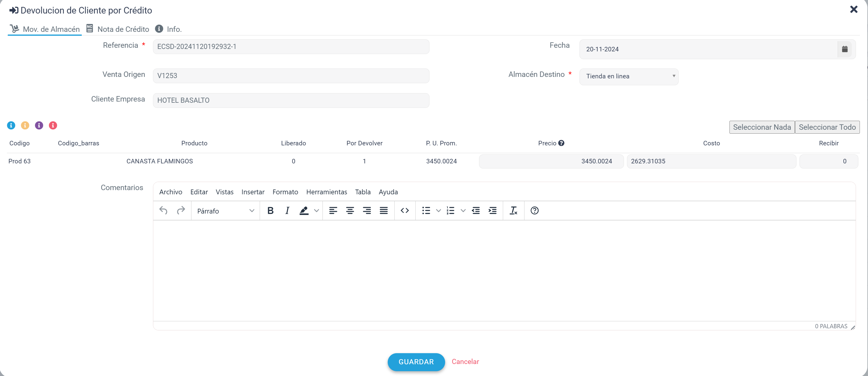Click the GUARDAR button
The image size is (868, 376).
click(416, 362)
